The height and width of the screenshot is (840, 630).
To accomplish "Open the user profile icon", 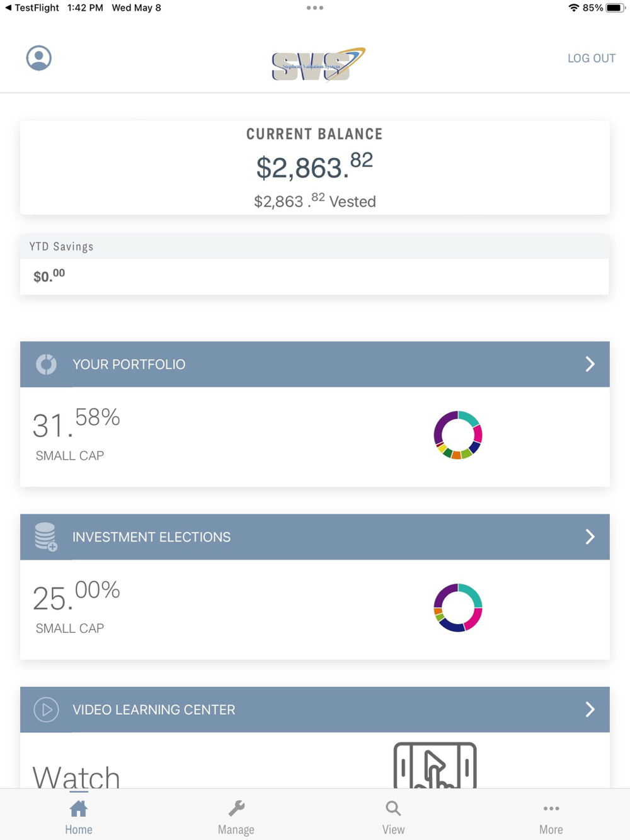I will click(38, 58).
